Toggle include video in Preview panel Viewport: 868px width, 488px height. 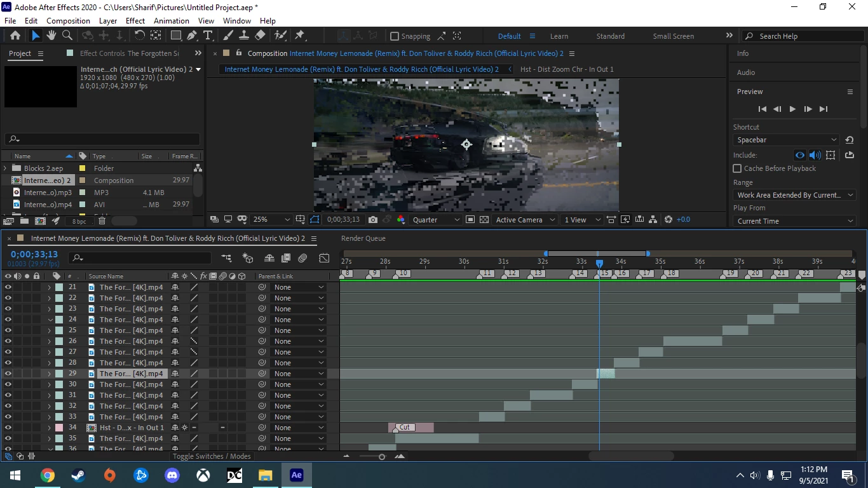(x=800, y=155)
